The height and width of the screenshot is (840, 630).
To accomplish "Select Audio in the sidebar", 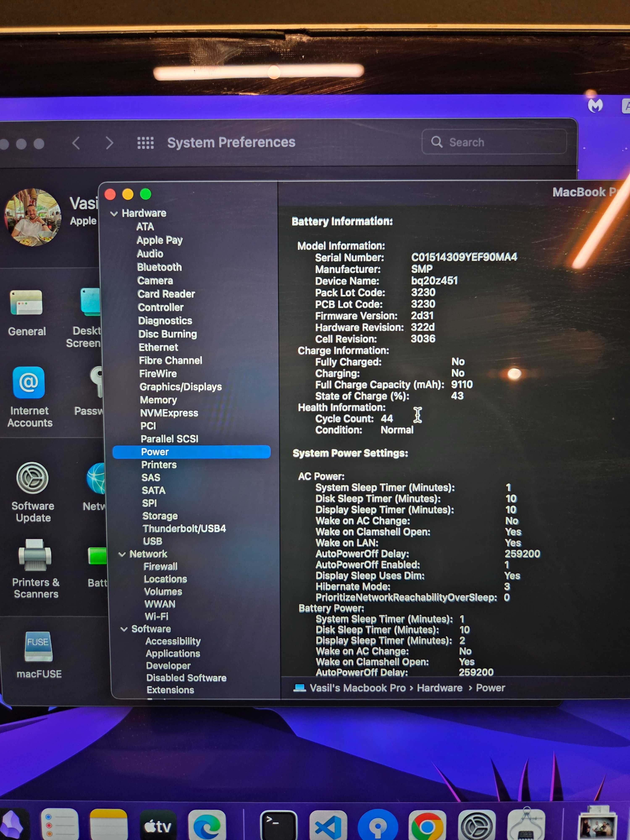I will [150, 254].
